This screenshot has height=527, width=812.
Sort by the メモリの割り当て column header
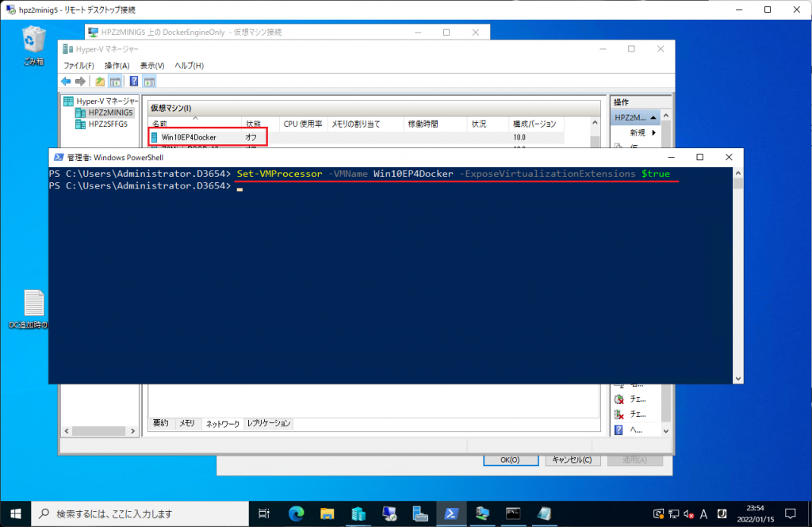(365, 124)
